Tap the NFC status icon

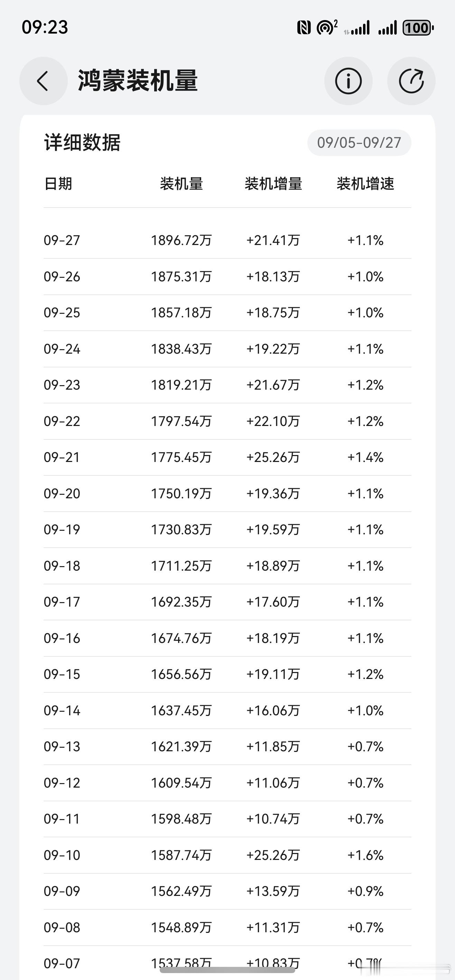[x=304, y=28]
